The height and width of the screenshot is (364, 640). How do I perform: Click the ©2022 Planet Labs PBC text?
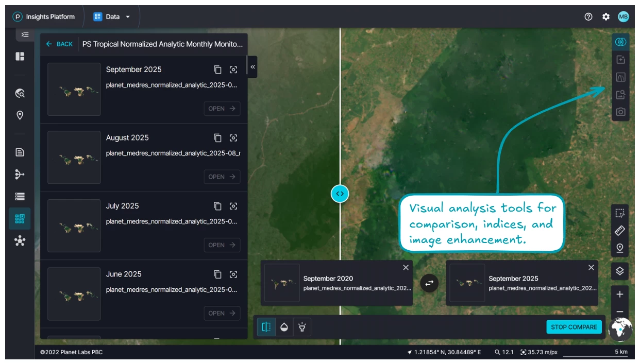tap(71, 352)
